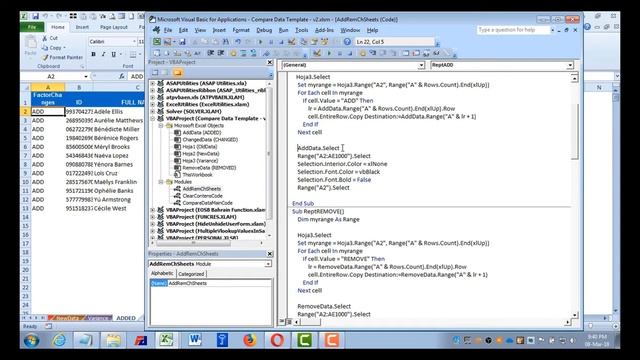This screenshot has width=640, height=360.
Task: Open the ReptADD procedure dropdown
Action: pyautogui.click(x=569, y=65)
